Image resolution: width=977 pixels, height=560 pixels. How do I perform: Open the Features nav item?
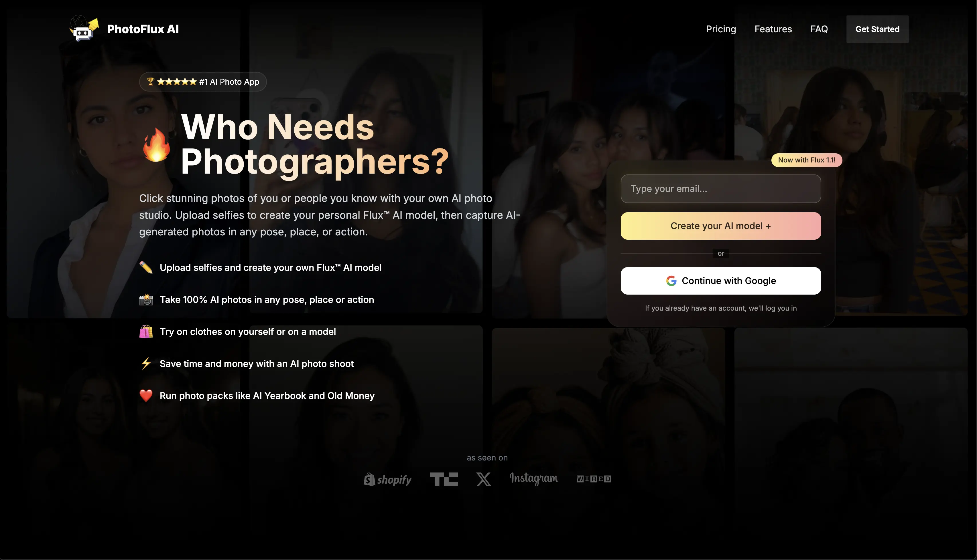coord(773,29)
